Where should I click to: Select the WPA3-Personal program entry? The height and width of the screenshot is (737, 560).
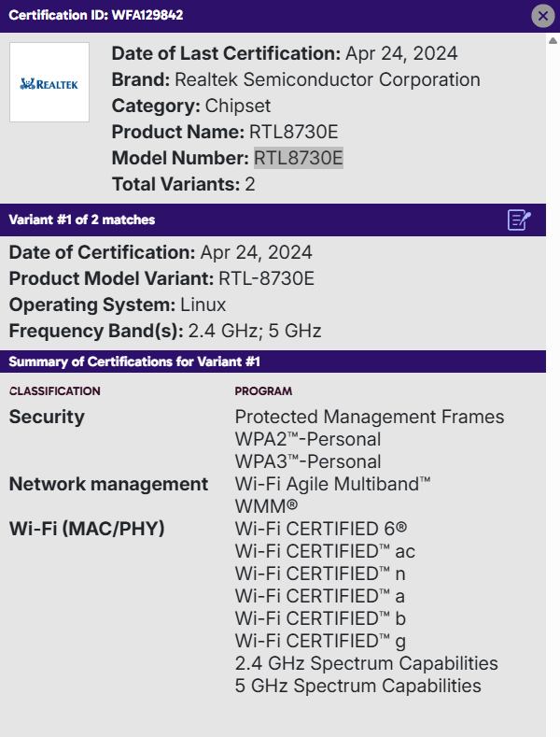point(308,461)
